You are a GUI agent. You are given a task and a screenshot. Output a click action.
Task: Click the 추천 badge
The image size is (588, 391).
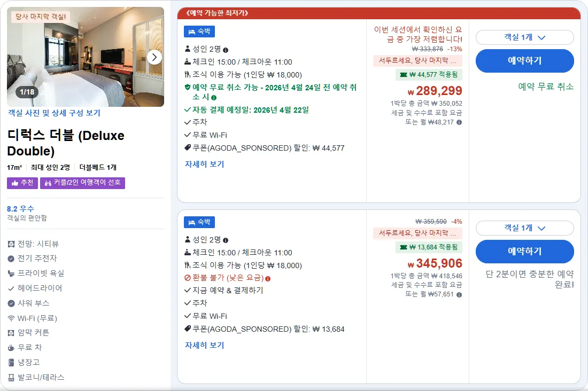point(22,183)
